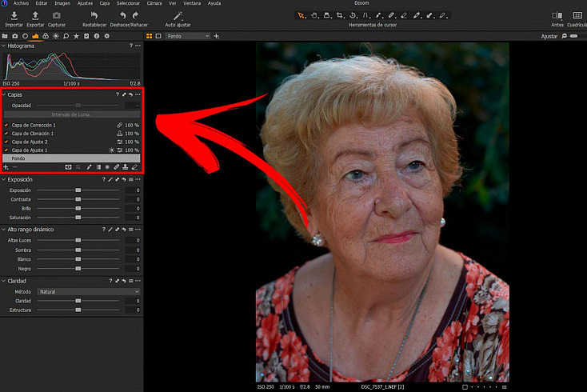
Task: Select the hand pan cursor tool
Action: coord(315,15)
